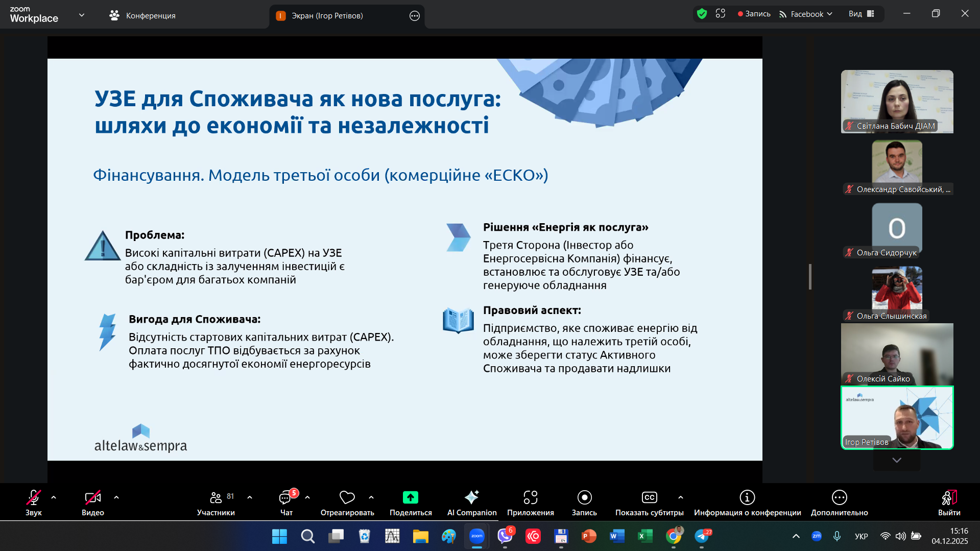Open the Facebook livestream dropdown
980x551 pixels.
[806, 14]
